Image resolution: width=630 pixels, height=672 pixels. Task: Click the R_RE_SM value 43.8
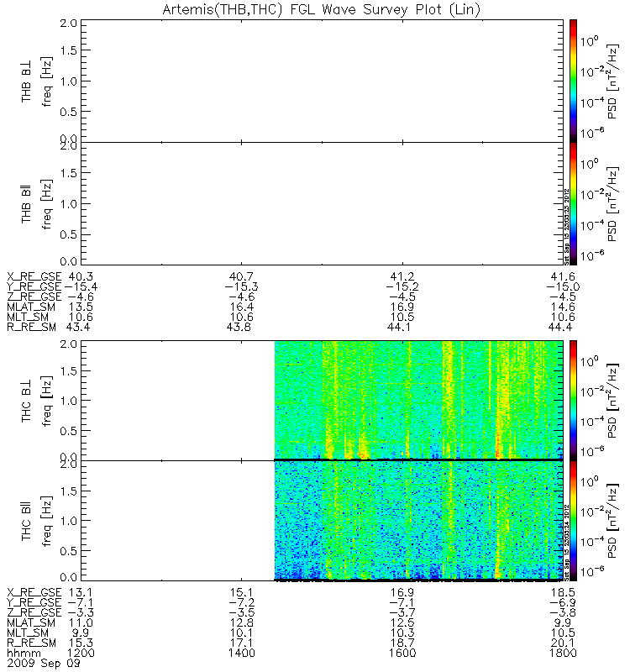pos(239,327)
